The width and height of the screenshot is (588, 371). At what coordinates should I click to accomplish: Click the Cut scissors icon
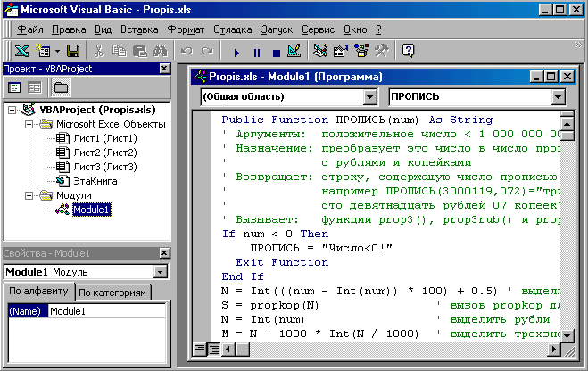tap(99, 51)
